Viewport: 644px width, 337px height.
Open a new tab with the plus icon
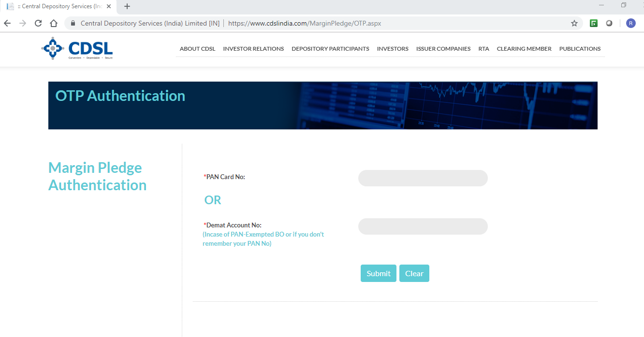pos(127,6)
